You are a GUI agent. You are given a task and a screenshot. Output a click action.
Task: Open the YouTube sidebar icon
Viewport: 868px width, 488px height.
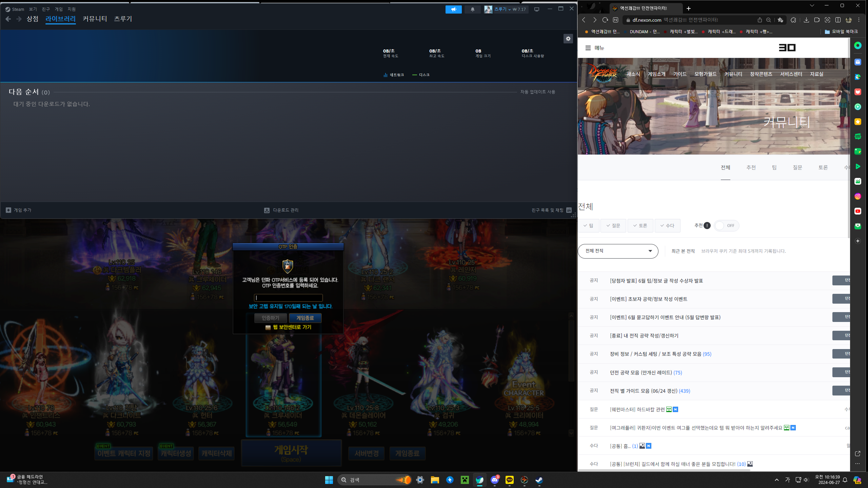coord(857,211)
